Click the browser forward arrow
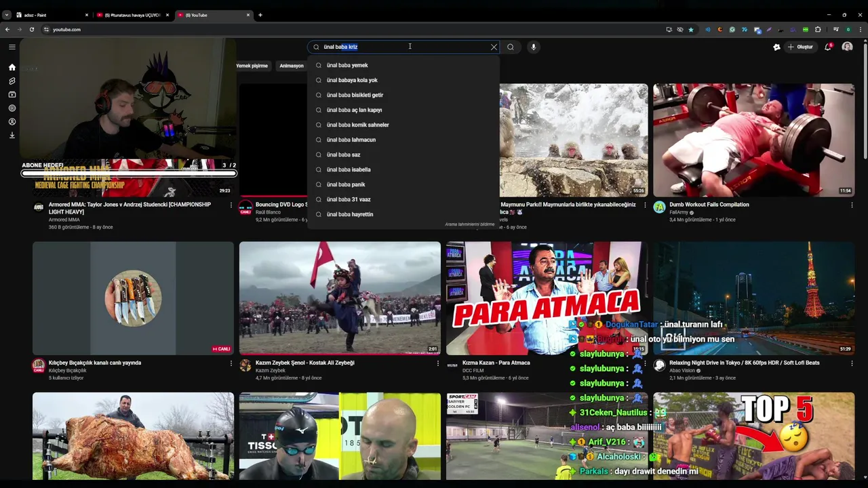This screenshot has height=488, width=868. [x=20, y=29]
